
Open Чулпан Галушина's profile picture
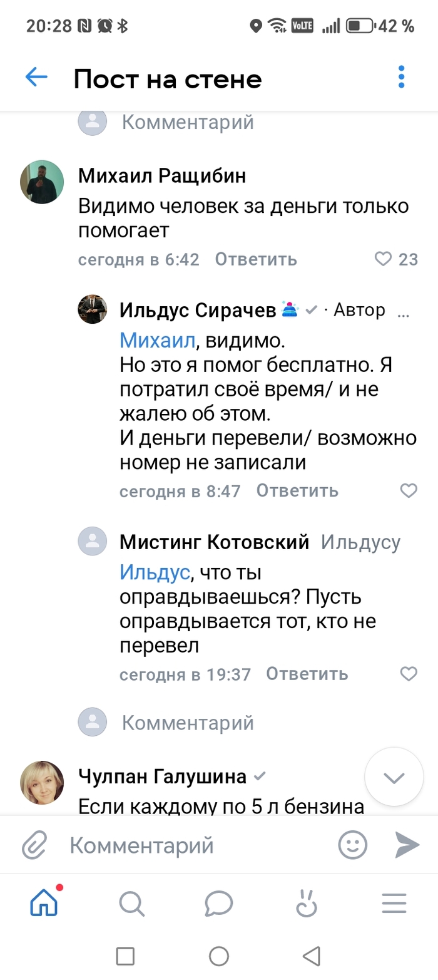click(43, 782)
